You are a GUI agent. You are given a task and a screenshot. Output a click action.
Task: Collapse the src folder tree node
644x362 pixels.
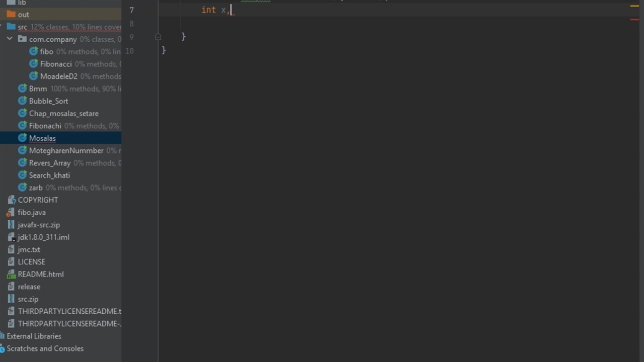click(x=2, y=27)
